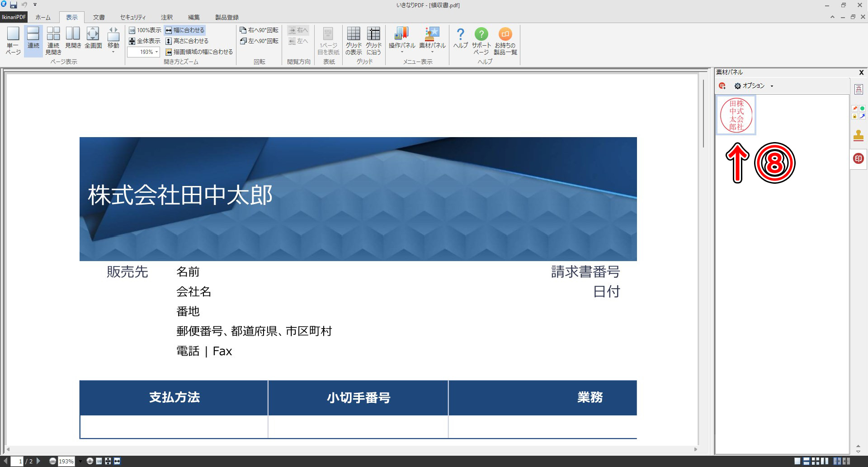Click the add seal icon in 素材パネル
Viewport: 868px width, 467px height.
coord(722,86)
